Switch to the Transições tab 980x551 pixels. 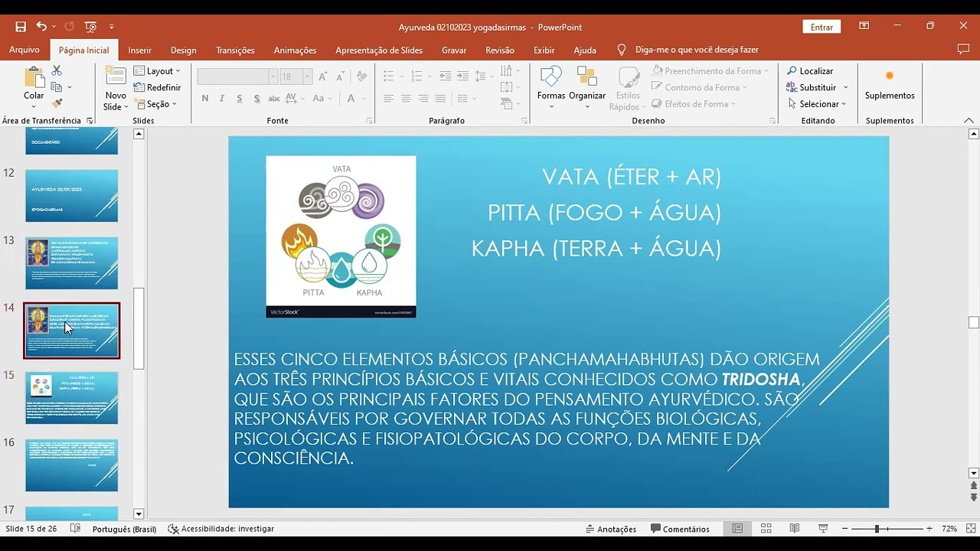click(x=235, y=50)
